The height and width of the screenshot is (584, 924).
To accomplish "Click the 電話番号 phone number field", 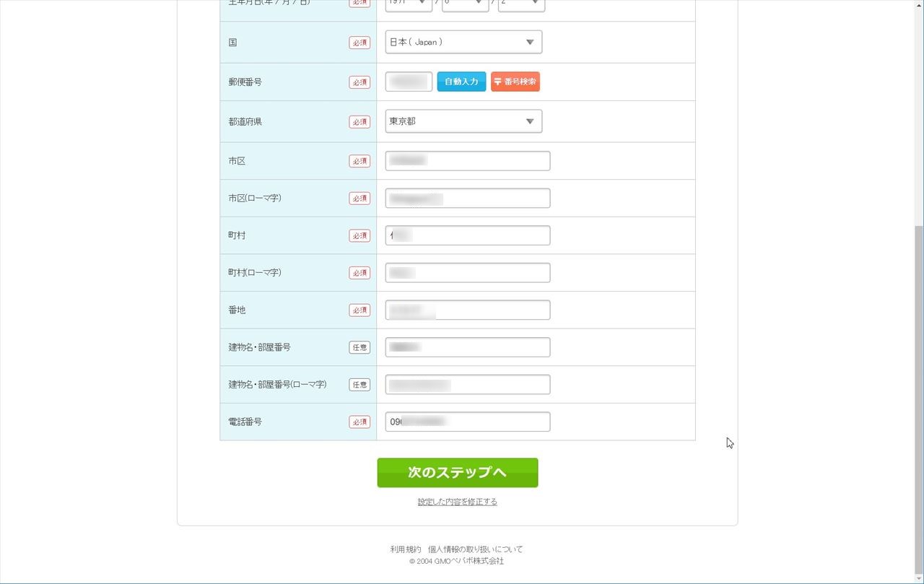I will tap(468, 422).
